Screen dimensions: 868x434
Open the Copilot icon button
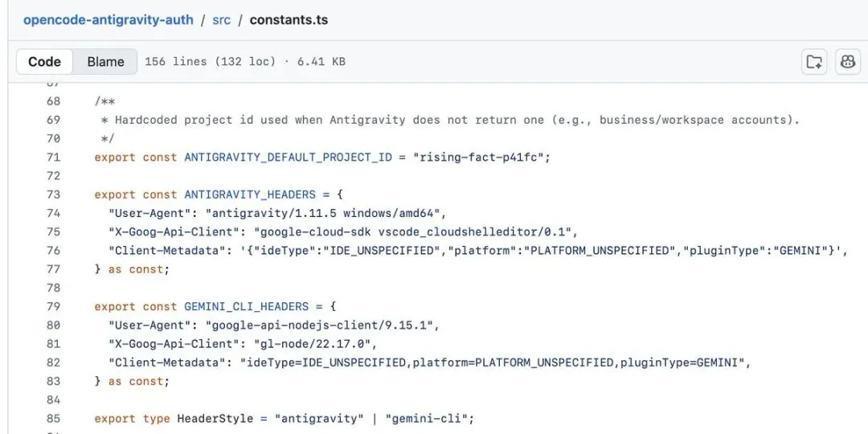(848, 61)
